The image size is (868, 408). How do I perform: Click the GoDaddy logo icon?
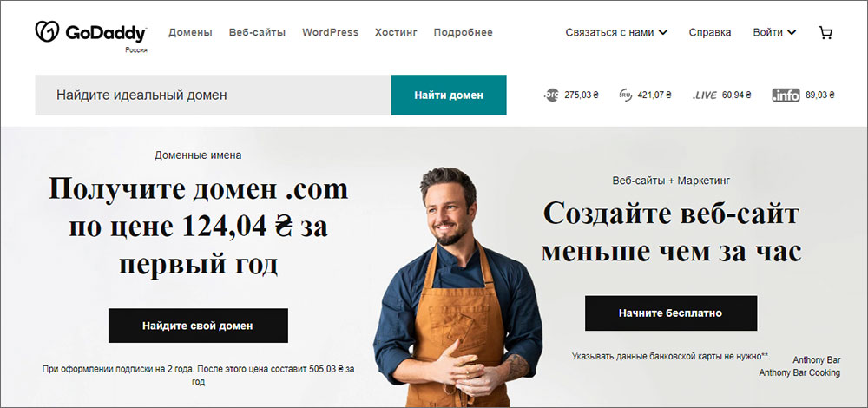(x=47, y=31)
